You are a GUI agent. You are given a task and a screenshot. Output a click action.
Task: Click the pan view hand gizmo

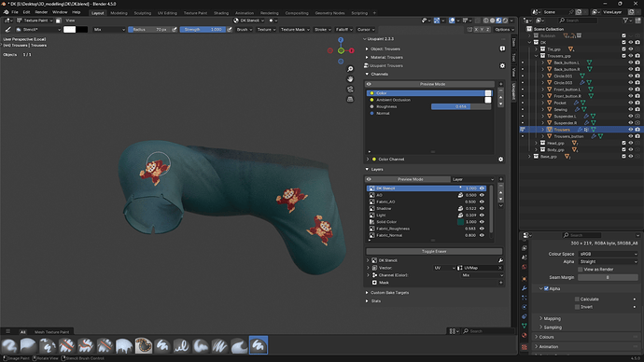point(350,78)
